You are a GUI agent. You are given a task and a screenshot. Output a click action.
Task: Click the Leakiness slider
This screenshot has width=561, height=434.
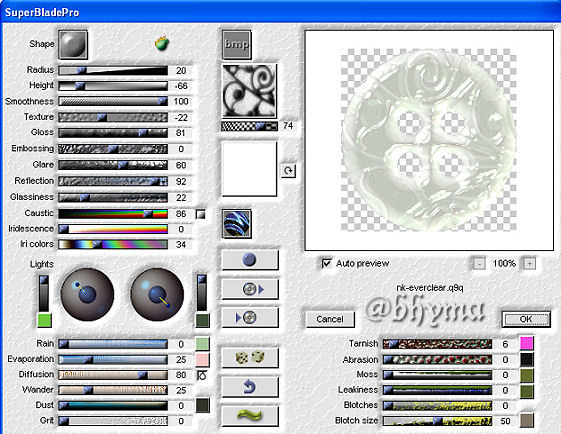pyautogui.click(x=437, y=390)
